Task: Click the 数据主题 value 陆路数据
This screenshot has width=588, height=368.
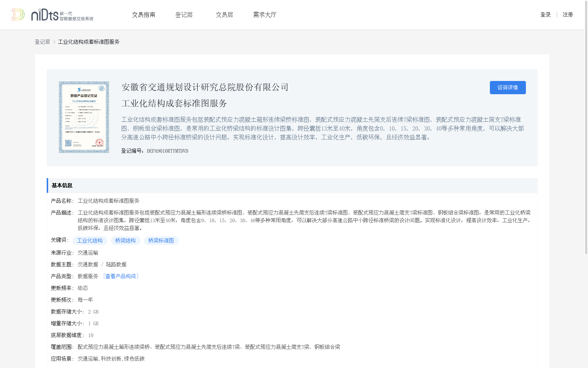Action: pyautogui.click(x=116, y=265)
